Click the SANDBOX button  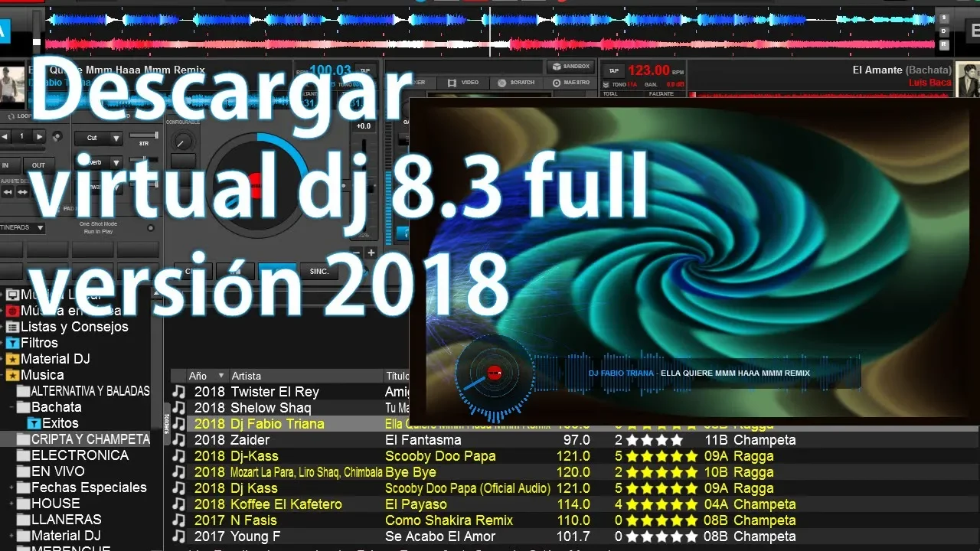[570, 67]
